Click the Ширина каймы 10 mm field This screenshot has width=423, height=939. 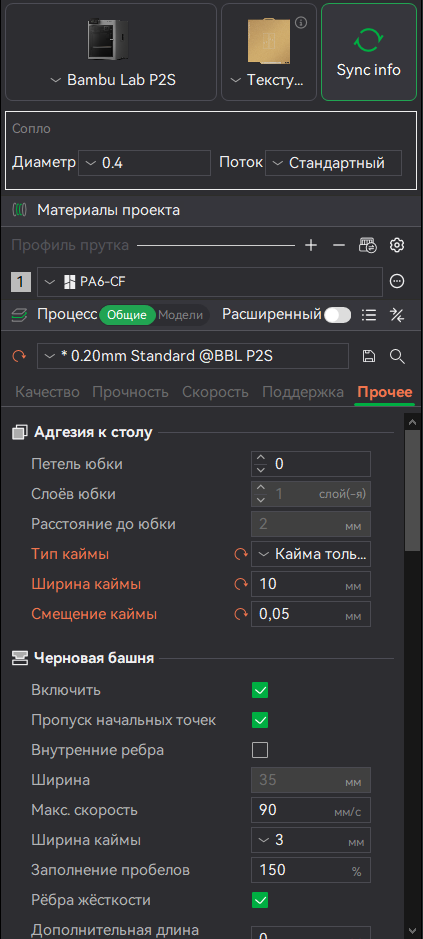tap(311, 584)
